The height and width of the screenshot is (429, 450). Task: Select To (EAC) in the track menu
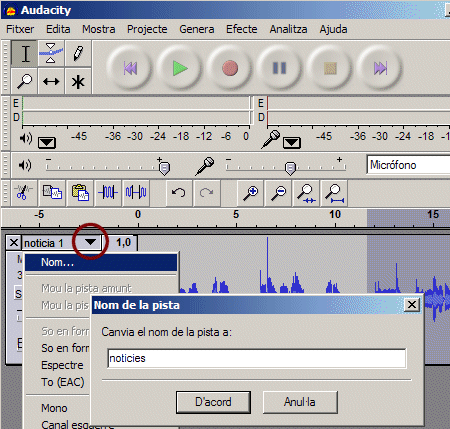[x=63, y=382]
